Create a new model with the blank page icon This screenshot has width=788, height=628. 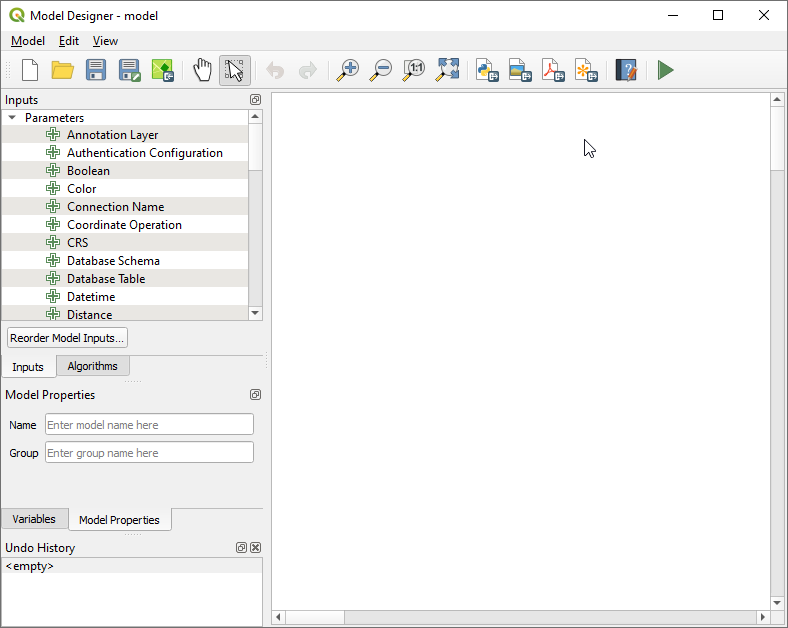pyautogui.click(x=30, y=70)
